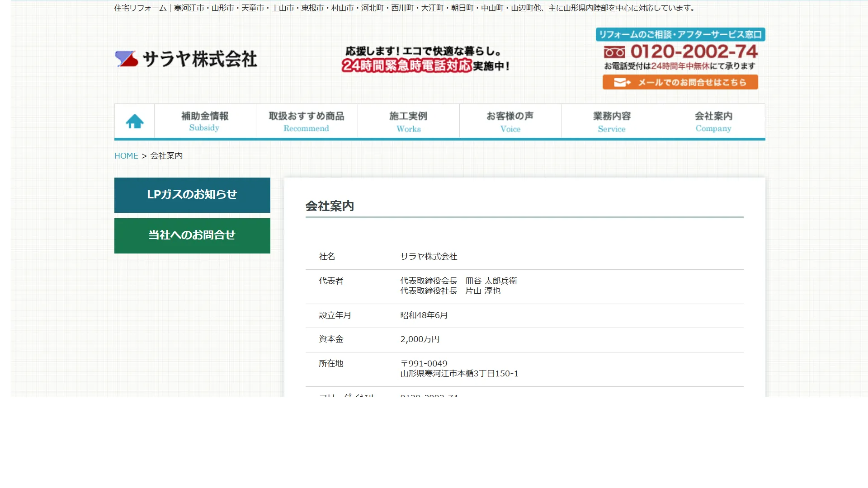Click the リフォームのご相談 blue header label
868x488 pixels.
(x=680, y=34)
